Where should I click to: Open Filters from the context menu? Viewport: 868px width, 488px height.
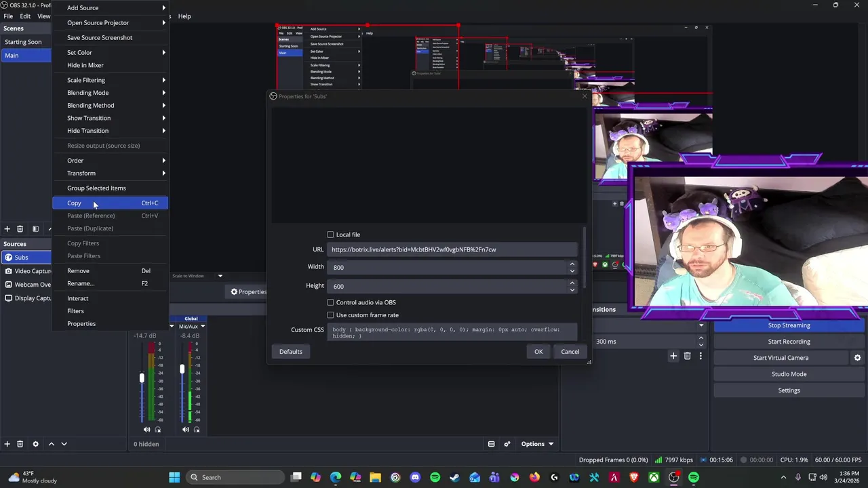click(110, 311)
